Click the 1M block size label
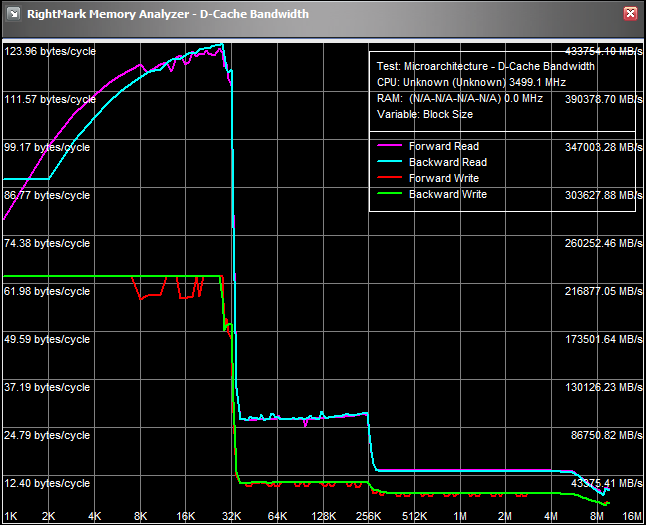Screen dimensions: 646x525 [x=460, y=516]
